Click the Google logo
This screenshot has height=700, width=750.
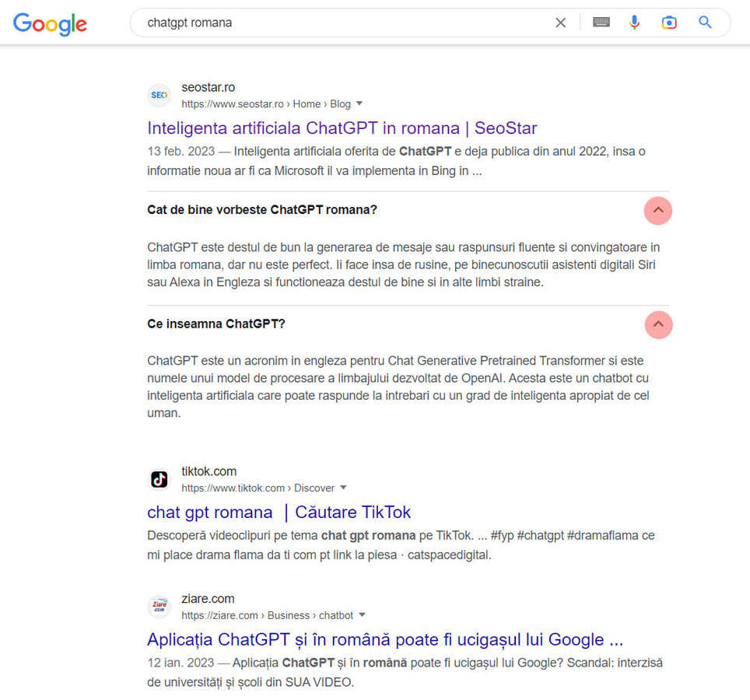pyautogui.click(x=50, y=23)
